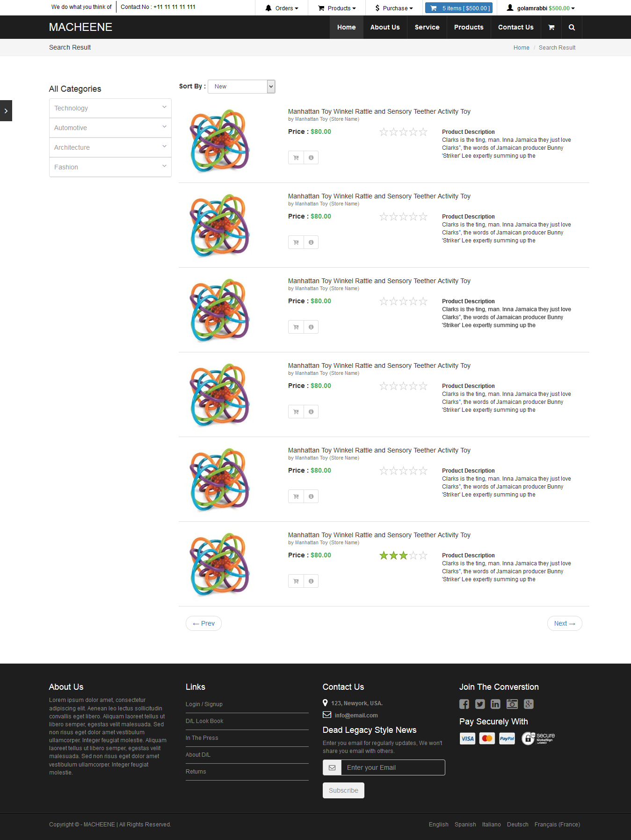This screenshot has height=840, width=631.
Task: Open the left side panel arrow
Action: pos(6,110)
